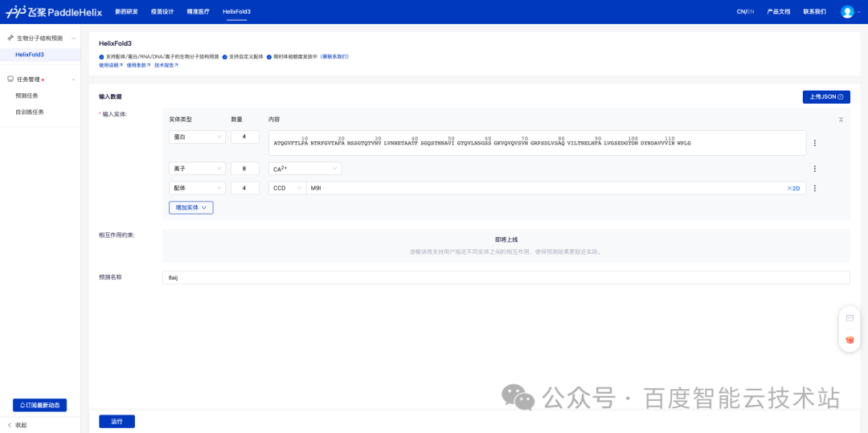Open the CA2+ ion selection dropdown
The height and width of the screenshot is (433, 868).
(x=305, y=169)
